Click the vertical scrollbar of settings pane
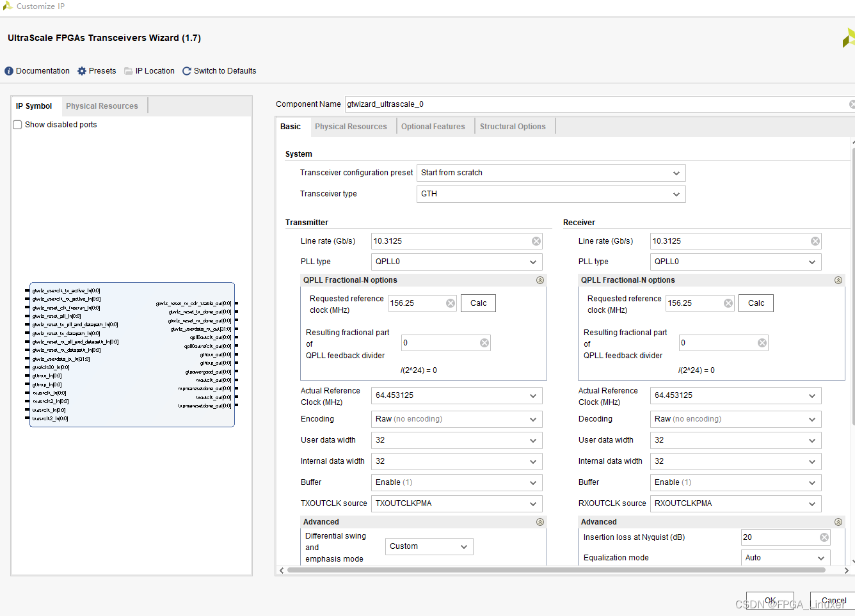This screenshot has height=616, width=855. [x=852, y=287]
